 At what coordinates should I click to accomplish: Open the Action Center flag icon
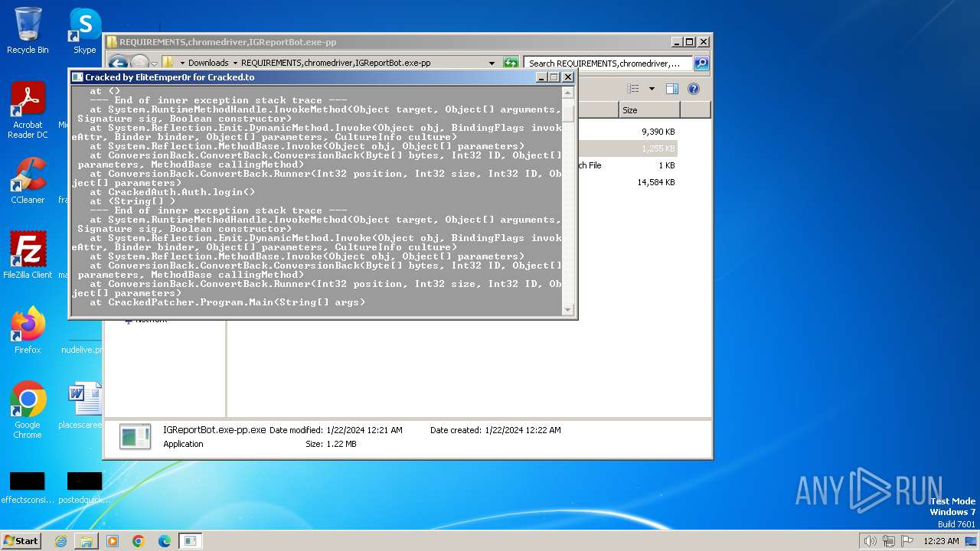pos(907,541)
